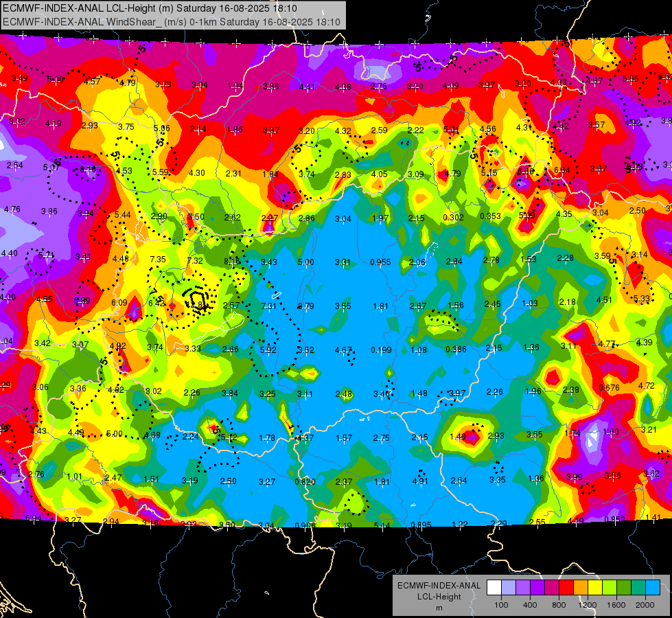
Task: Click the red legend color swatch
Action: (566, 588)
